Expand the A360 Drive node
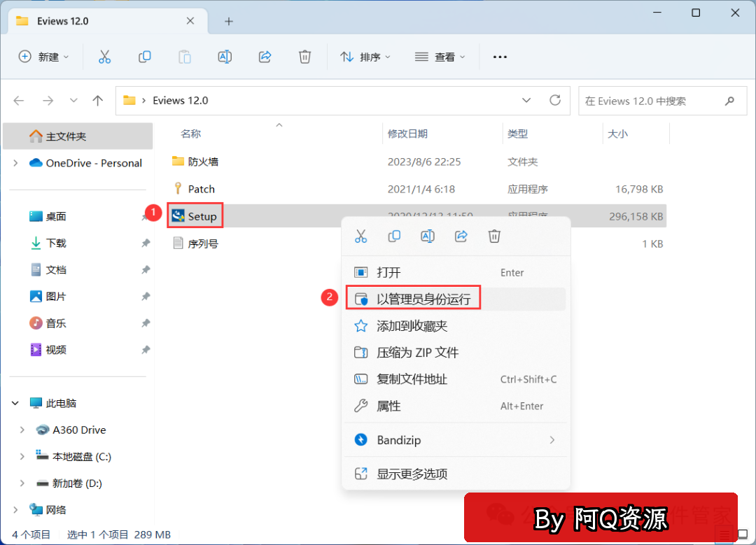 (22, 430)
